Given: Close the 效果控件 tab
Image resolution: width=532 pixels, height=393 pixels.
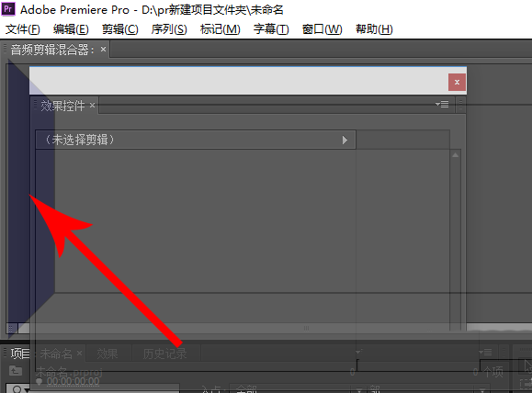Looking at the screenshot, I should coord(92,105).
